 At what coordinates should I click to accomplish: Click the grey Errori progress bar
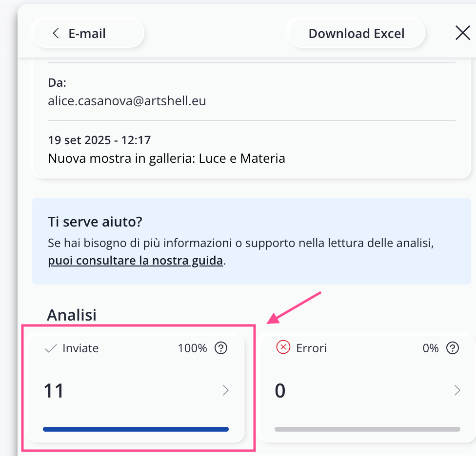tap(367, 429)
